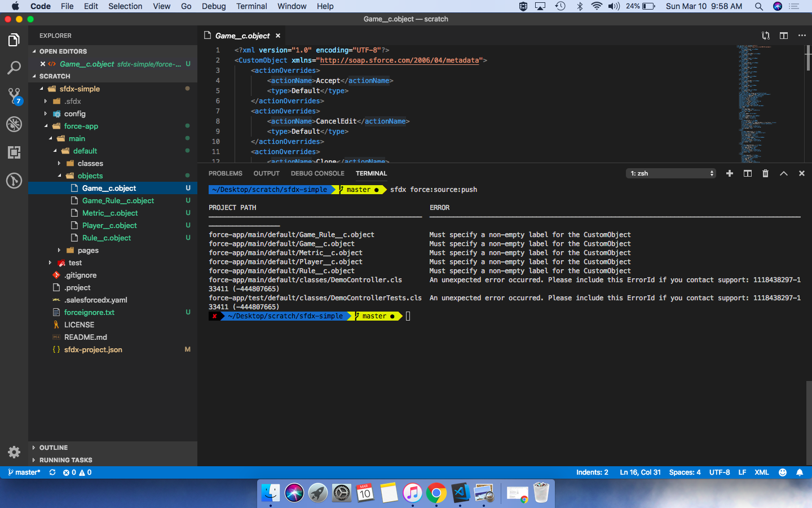This screenshot has width=812, height=508.
Task: Switch to the PROBLEMS panel tab
Action: 225,173
